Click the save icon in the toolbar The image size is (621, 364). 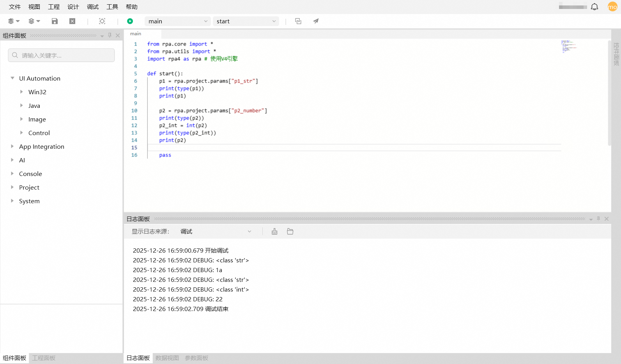pos(55,21)
